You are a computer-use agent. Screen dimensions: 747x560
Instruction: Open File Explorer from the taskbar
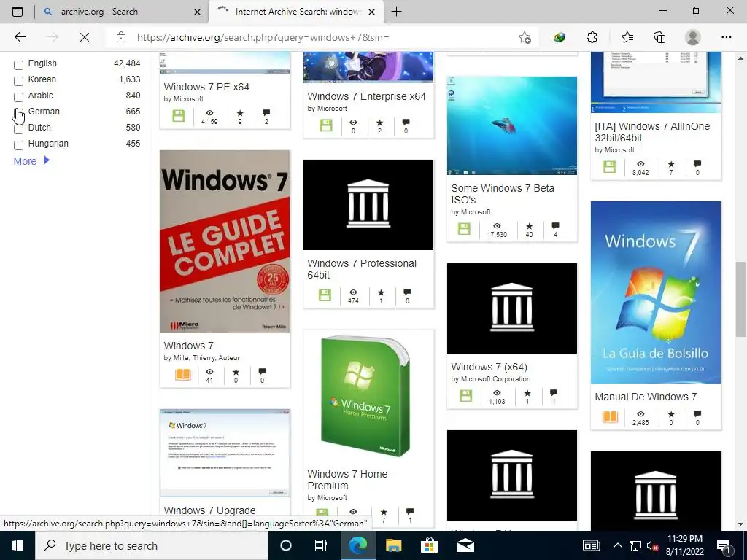pyautogui.click(x=393, y=545)
